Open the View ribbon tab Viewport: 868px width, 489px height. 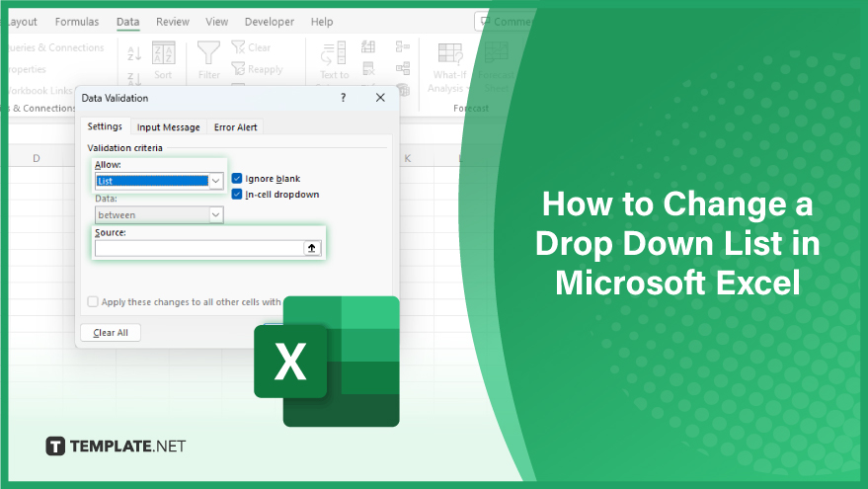click(216, 22)
